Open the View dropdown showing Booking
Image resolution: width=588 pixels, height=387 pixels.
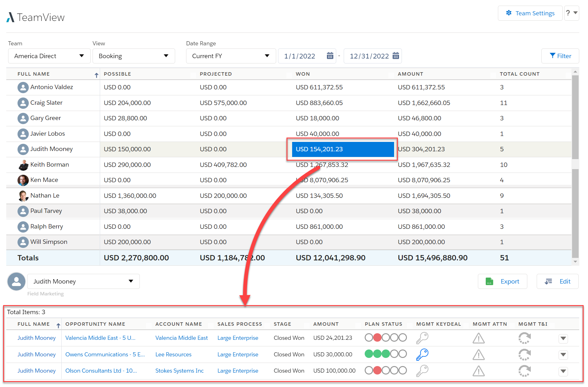(x=134, y=56)
